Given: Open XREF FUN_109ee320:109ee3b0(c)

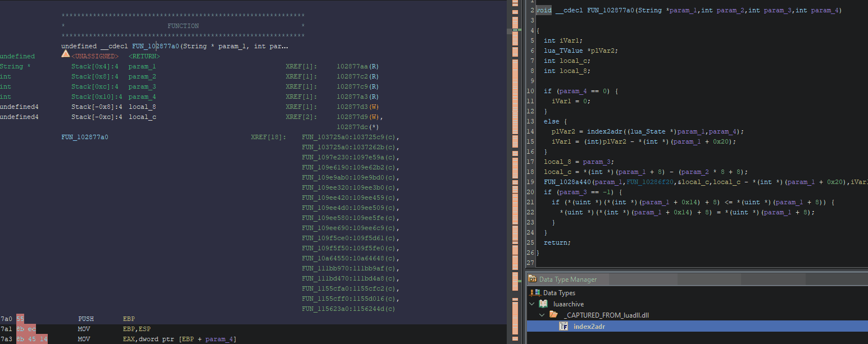Looking at the screenshot, I should (x=350, y=187).
